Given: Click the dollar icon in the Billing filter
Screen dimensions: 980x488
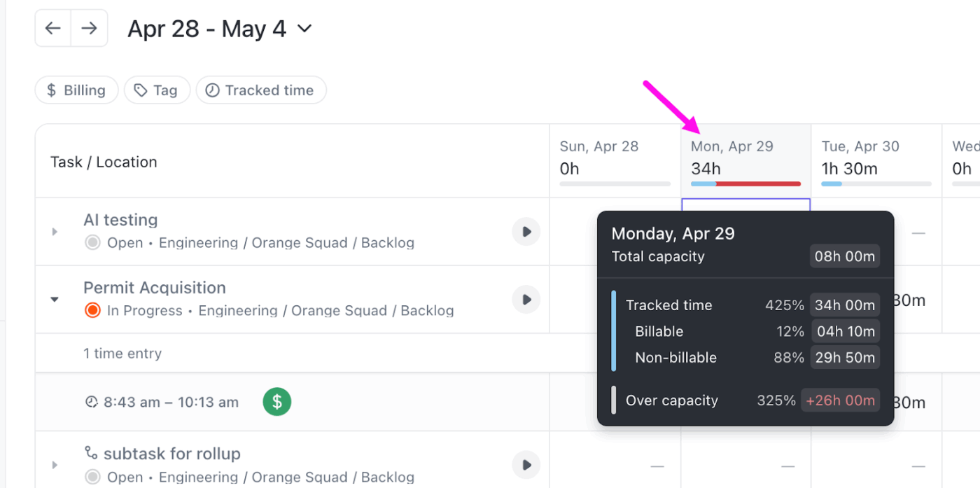Looking at the screenshot, I should [52, 90].
